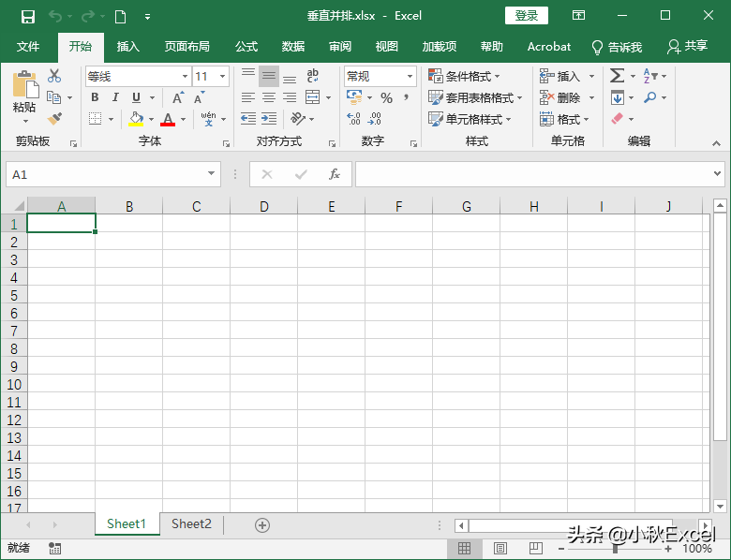731x560 pixels.
Task: Apply yellow fill color
Action: (136, 119)
